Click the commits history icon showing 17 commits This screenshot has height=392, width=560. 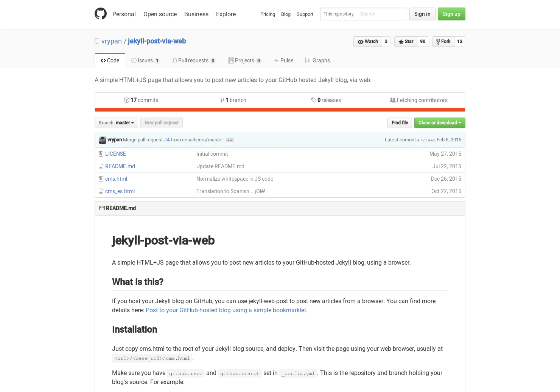point(127,100)
